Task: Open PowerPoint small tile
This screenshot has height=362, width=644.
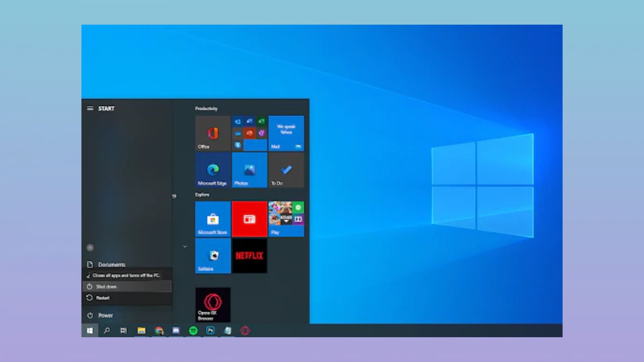Action: click(x=250, y=133)
